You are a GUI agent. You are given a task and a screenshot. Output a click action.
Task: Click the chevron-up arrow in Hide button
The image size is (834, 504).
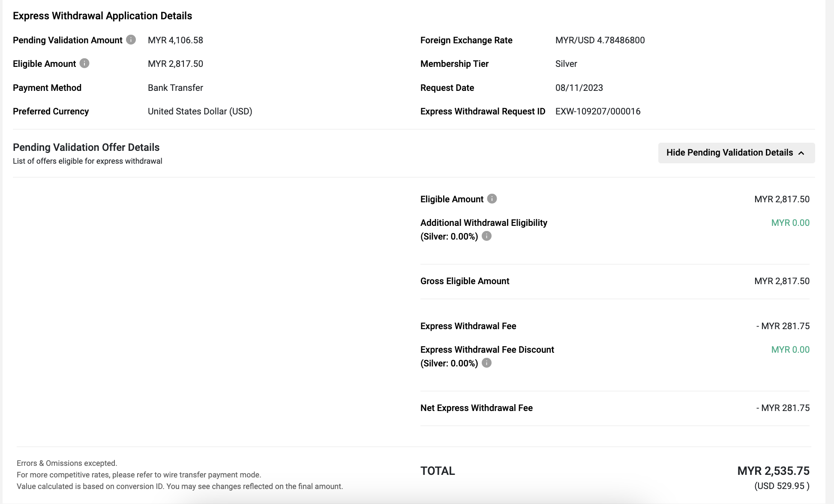801,153
